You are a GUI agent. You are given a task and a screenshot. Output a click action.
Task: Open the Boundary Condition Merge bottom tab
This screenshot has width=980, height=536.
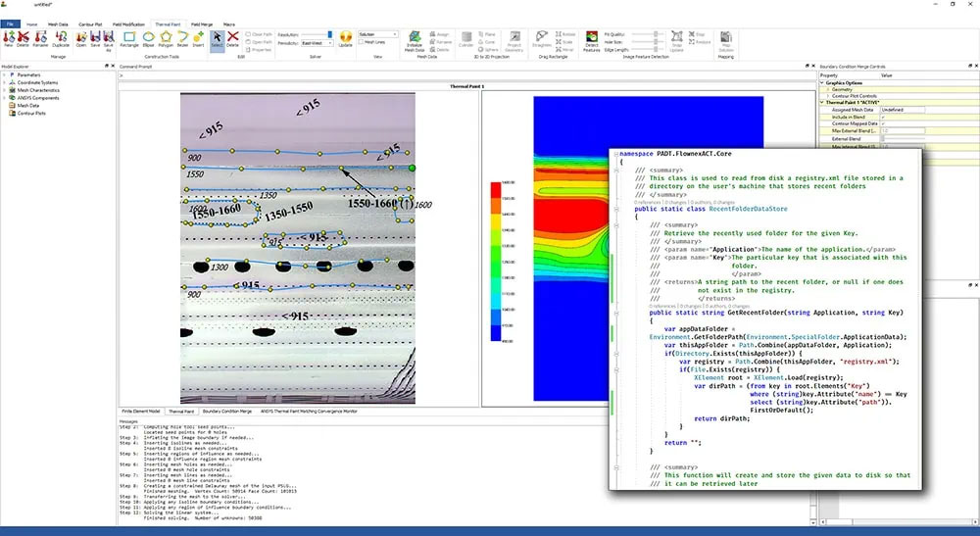tap(227, 411)
